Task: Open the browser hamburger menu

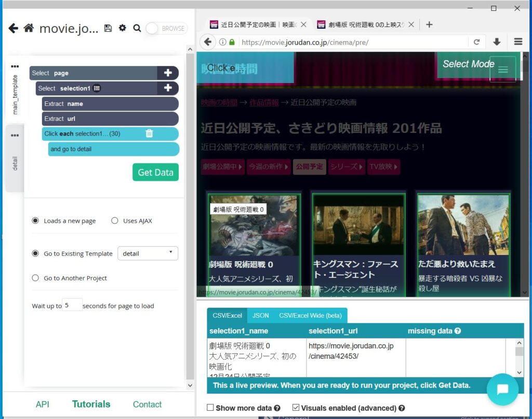Action: [518, 42]
